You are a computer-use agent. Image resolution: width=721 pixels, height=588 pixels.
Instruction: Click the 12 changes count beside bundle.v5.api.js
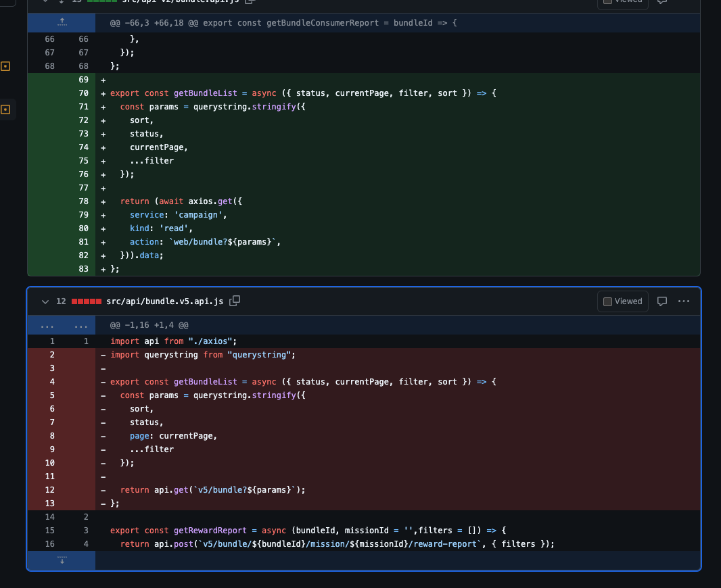pos(61,301)
